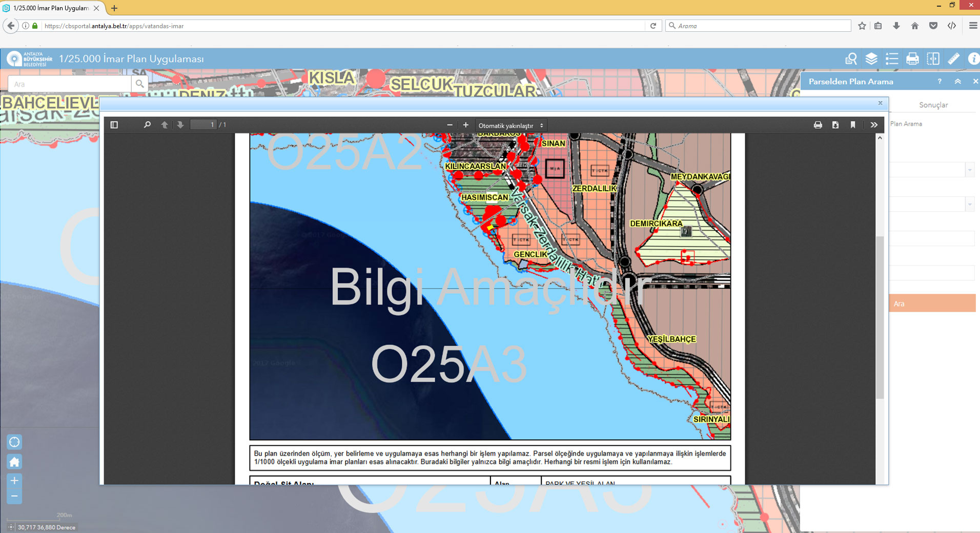Go to map home extent
This screenshot has width=980, height=533.
click(x=14, y=462)
